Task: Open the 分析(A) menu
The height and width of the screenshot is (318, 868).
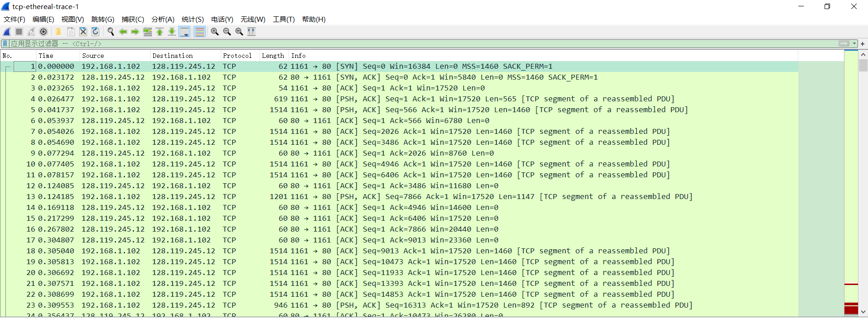Action: [x=163, y=19]
